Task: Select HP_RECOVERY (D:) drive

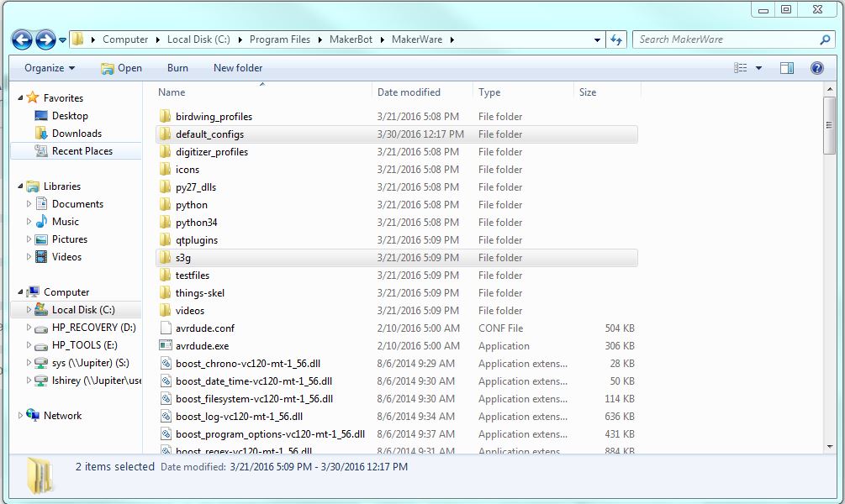Action: pyautogui.click(x=94, y=328)
